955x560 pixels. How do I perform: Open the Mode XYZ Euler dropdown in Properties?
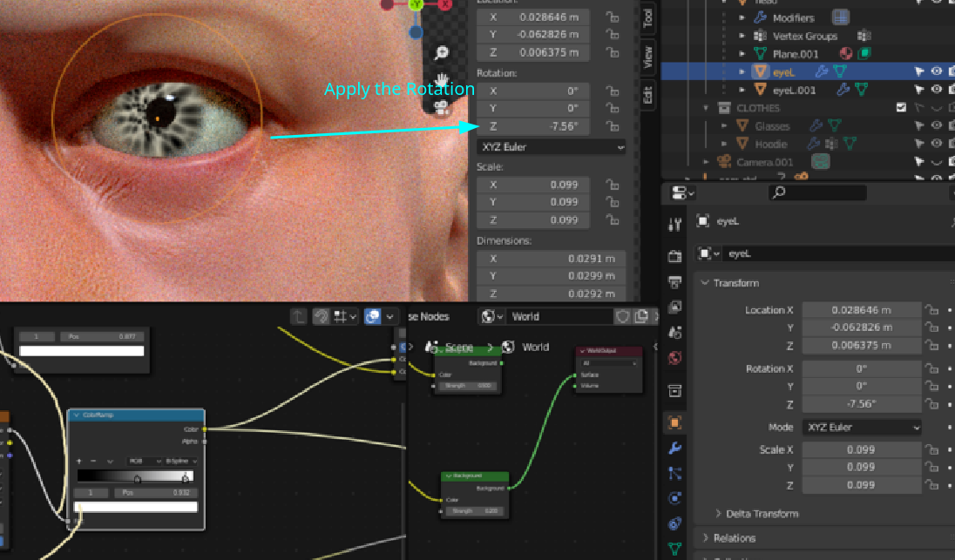click(x=861, y=428)
